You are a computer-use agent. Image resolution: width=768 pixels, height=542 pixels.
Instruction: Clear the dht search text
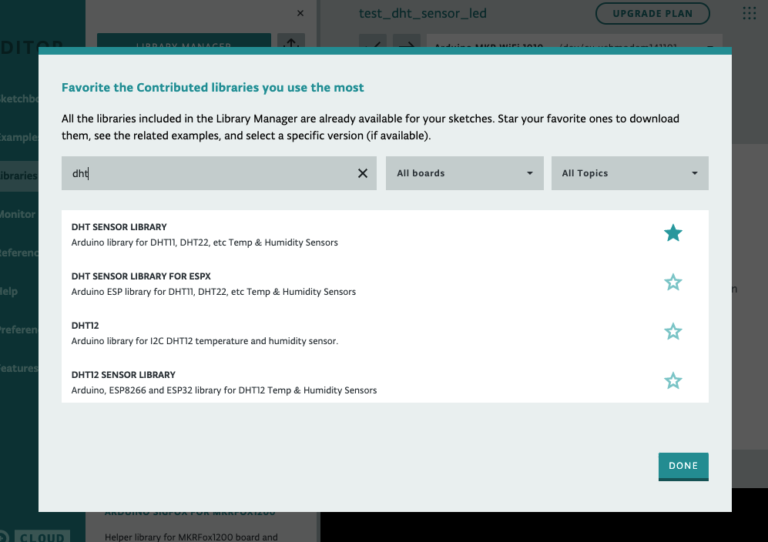pos(363,173)
